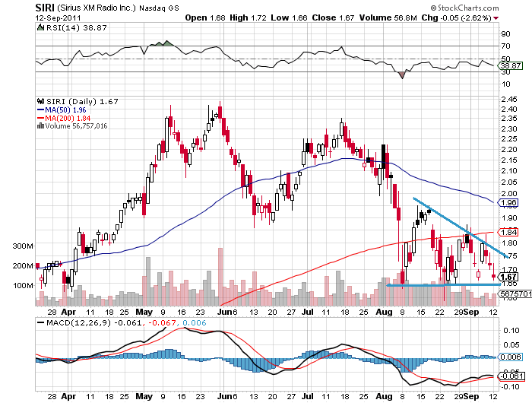Click the company name Sirius XM Radio Inc.
Image resolution: width=532 pixels, height=403 pixels.
click(96, 8)
